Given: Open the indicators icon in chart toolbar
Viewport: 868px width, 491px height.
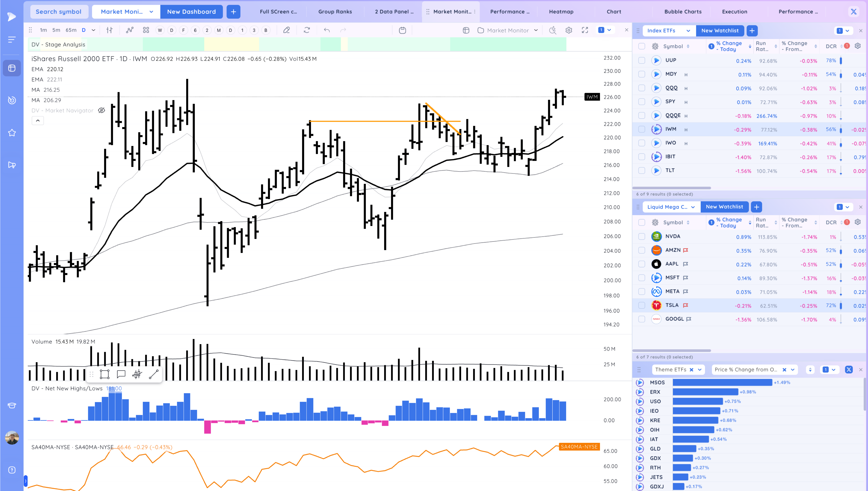Looking at the screenshot, I should click(130, 30).
